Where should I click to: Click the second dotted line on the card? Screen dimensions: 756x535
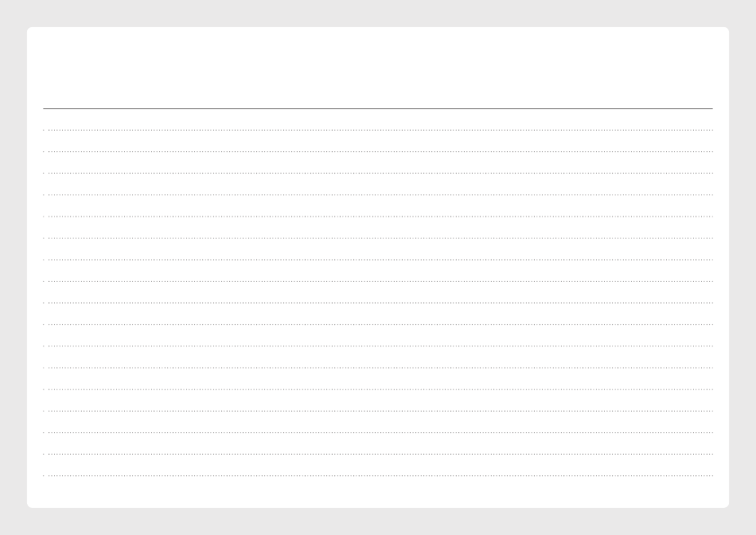pos(378,151)
